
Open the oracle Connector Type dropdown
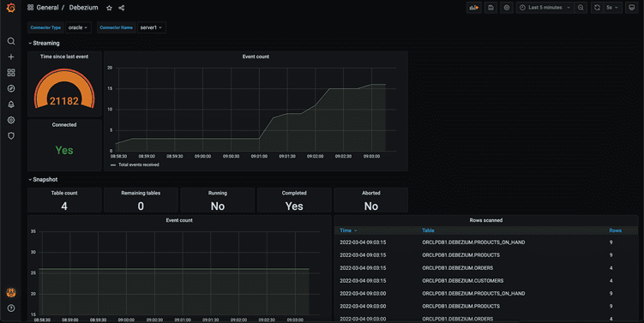pyautogui.click(x=78, y=27)
